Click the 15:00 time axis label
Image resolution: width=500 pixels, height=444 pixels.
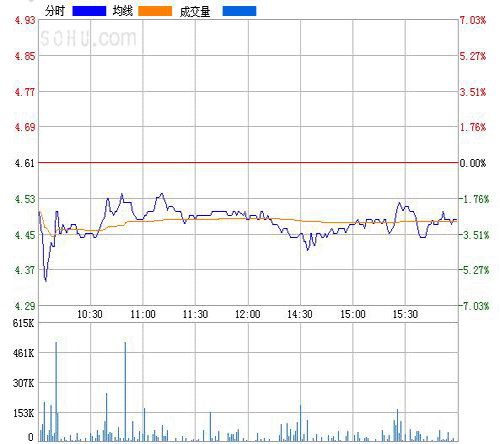click(x=353, y=314)
